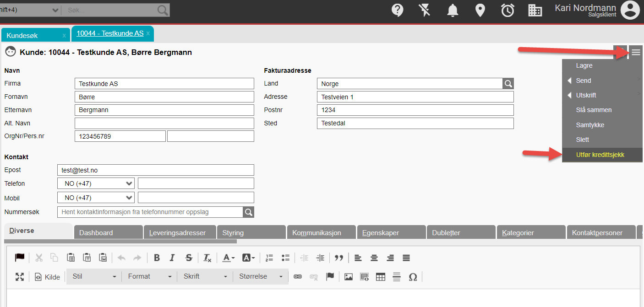
Task: Open country lookup next to Norge
Action: [x=508, y=84]
